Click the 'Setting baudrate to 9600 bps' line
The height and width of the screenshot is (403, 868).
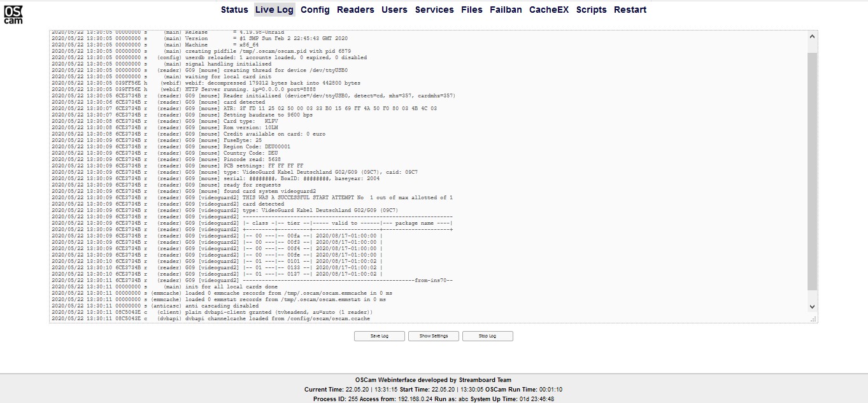pyautogui.click(x=182, y=115)
